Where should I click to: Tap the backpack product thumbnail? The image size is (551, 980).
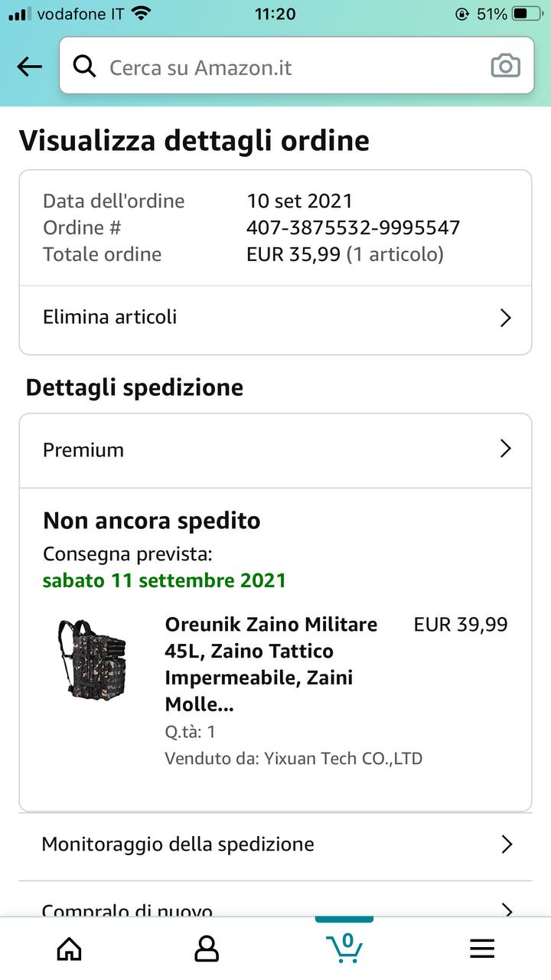click(x=93, y=658)
